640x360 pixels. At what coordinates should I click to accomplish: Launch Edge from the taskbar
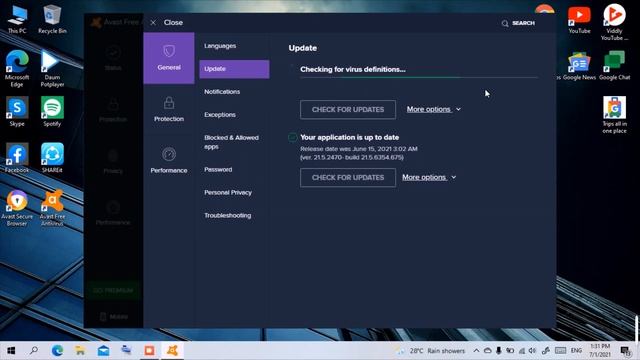click(57, 351)
